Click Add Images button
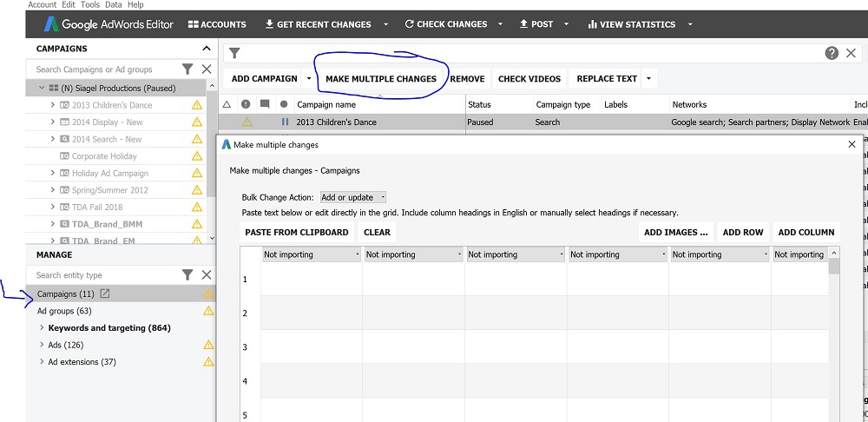Screen dimensions: 868x422 coord(676,232)
